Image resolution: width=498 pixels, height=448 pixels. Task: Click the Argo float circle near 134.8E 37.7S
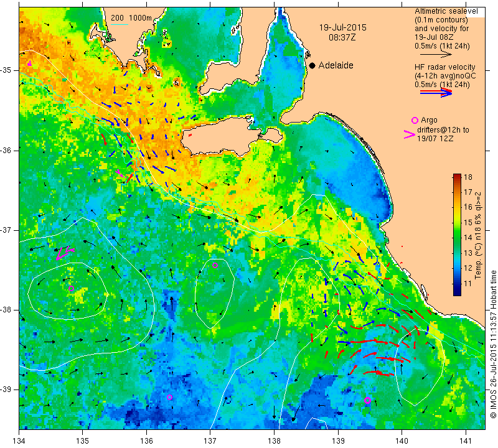click(x=71, y=288)
